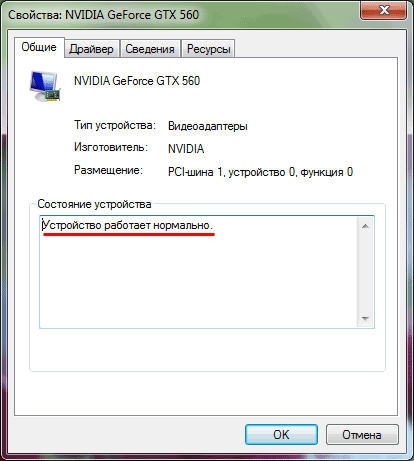This screenshot has width=414, height=461.
Task: Select the Общие tab
Action: coord(39,47)
